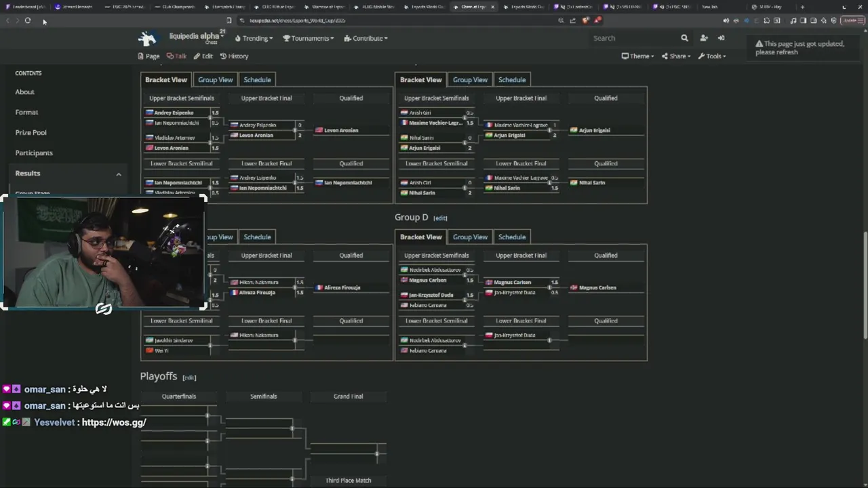
Task: Open the create account icon in header
Action: pos(704,38)
